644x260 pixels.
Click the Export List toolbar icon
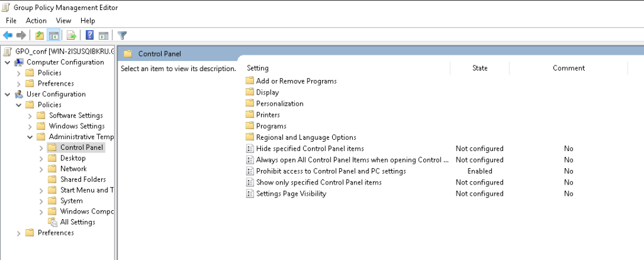pos(72,35)
